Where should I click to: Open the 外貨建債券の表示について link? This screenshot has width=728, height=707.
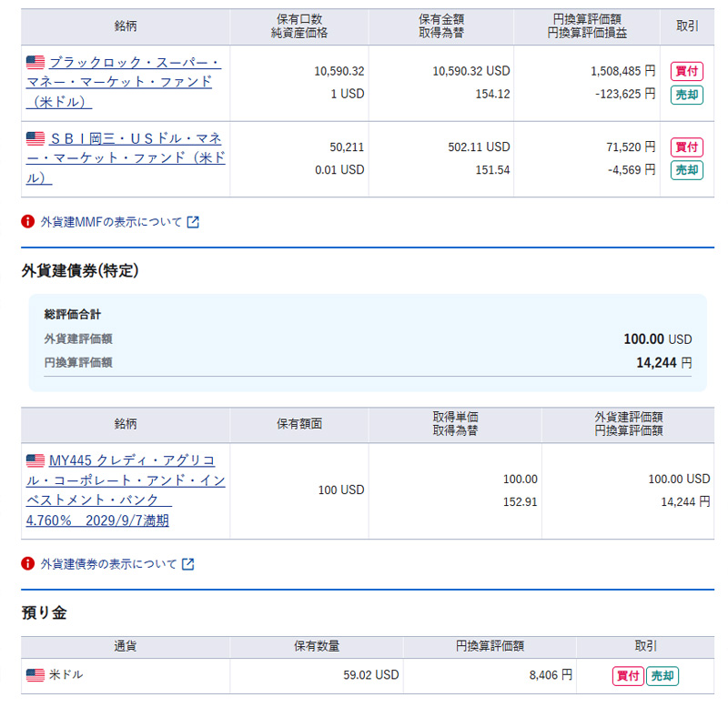click(x=108, y=564)
